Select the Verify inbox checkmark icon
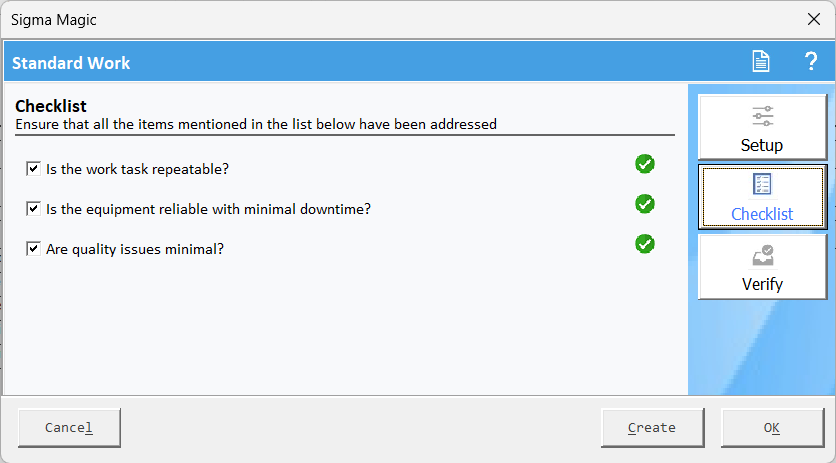 pos(762,256)
